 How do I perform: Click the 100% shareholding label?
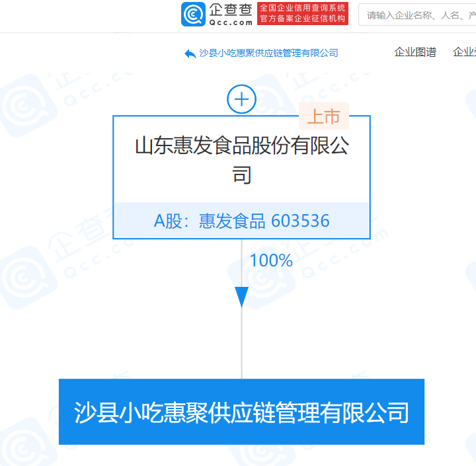click(271, 260)
